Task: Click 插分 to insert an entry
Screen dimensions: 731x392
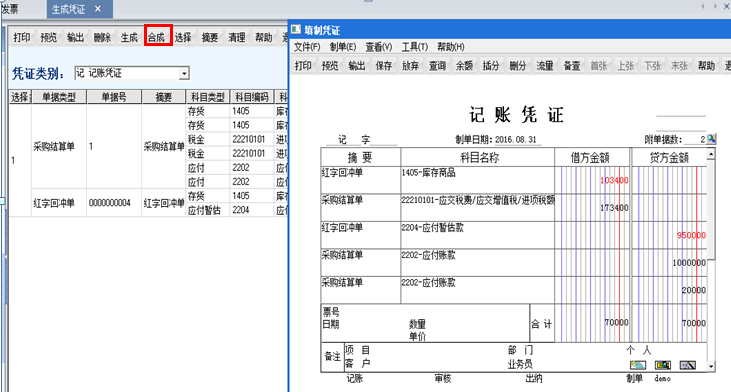Action: [x=491, y=66]
